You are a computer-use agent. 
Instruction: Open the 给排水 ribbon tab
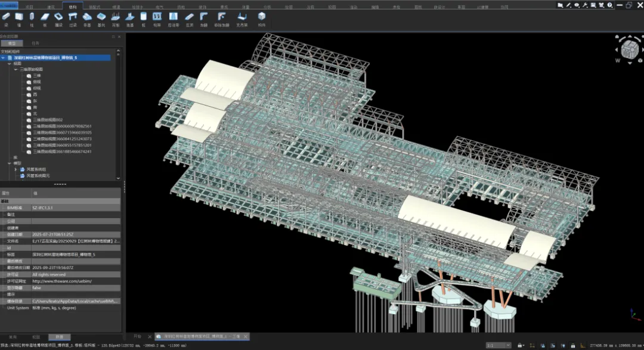click(x=138, y=7)
